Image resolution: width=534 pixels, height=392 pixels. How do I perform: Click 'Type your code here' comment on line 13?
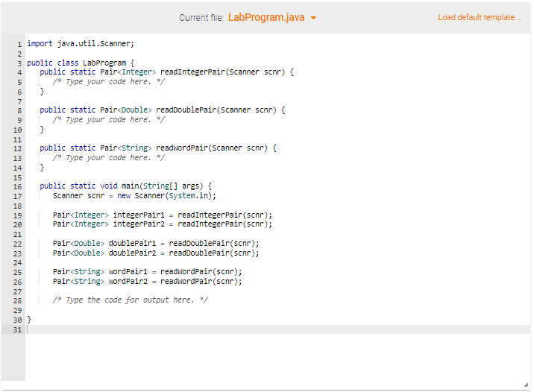point(109,157)
